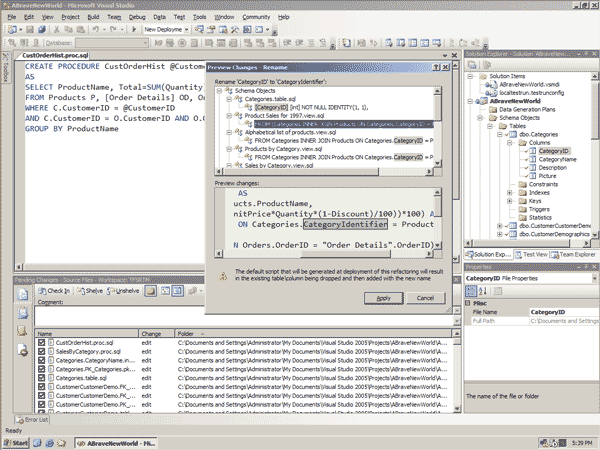Click the Redo arrow icon

(113, 29)
